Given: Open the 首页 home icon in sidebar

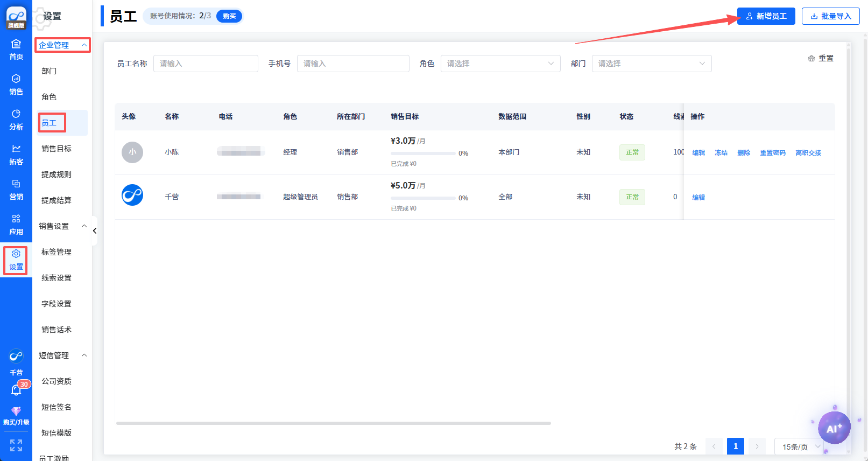Looking at the screenshot, I should 16,49.
